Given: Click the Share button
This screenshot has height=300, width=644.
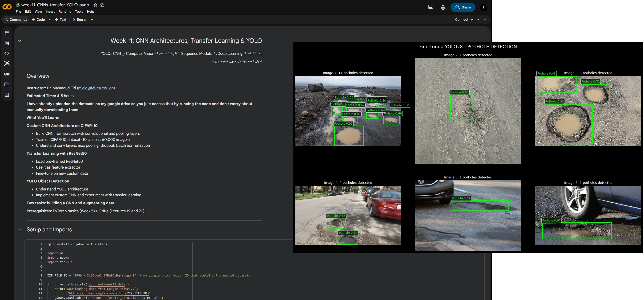Looking at the screenshot, I should (463, 7).
